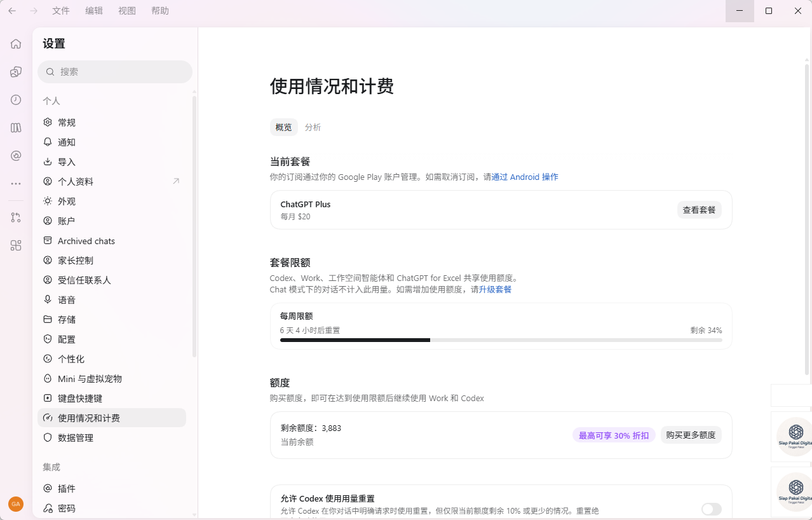The height and width of the screenshot is (520, 812).
Task: Open the 编辑 menu
Action: 94,11
